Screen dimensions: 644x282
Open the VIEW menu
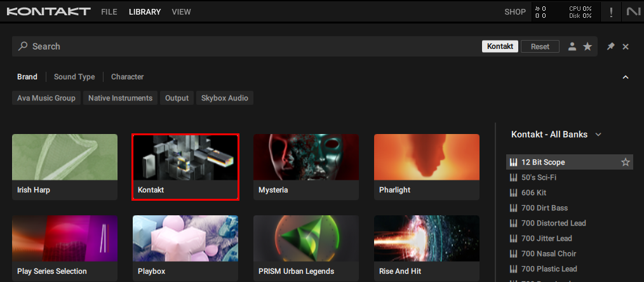tap(181, 12)
